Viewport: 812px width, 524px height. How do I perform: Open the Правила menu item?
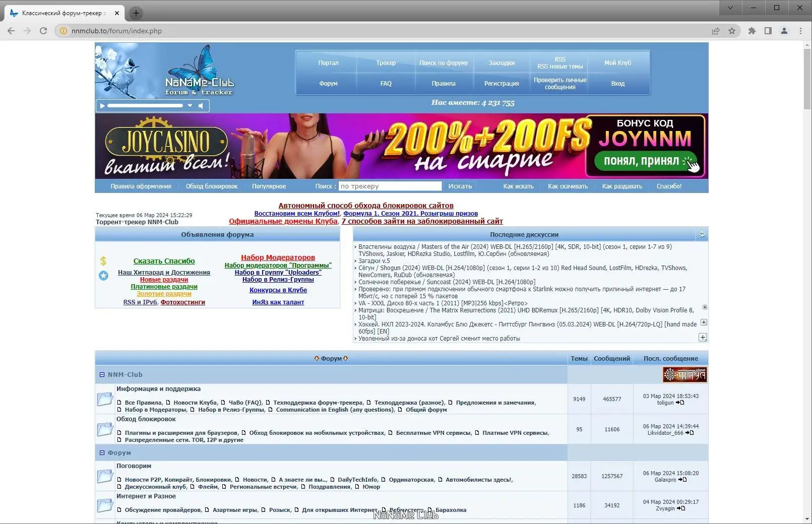[444, 84]
